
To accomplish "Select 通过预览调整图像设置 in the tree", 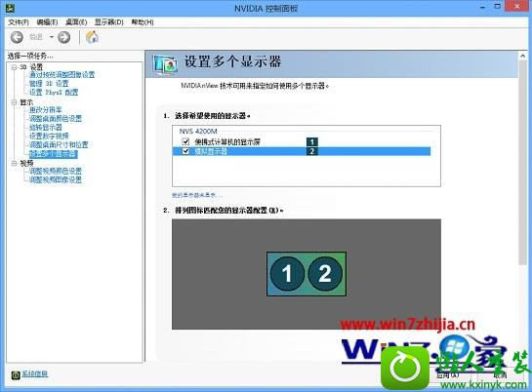I will [62, 75].
